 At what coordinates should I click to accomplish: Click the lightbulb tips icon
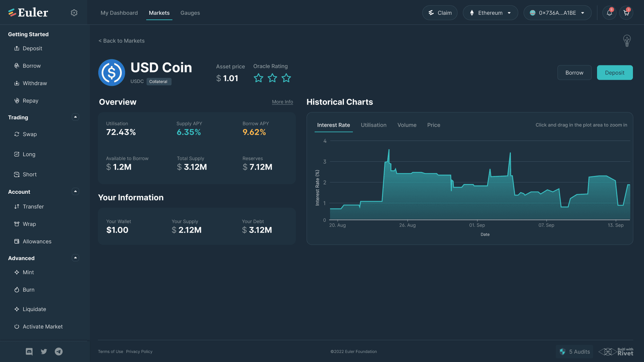[x=627, y=41]
